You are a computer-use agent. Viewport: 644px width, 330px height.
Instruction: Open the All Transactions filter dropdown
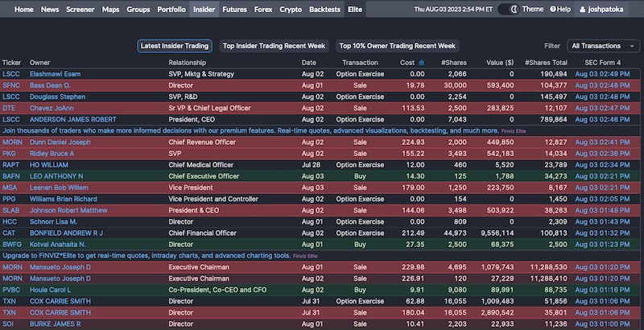point(605,46)
